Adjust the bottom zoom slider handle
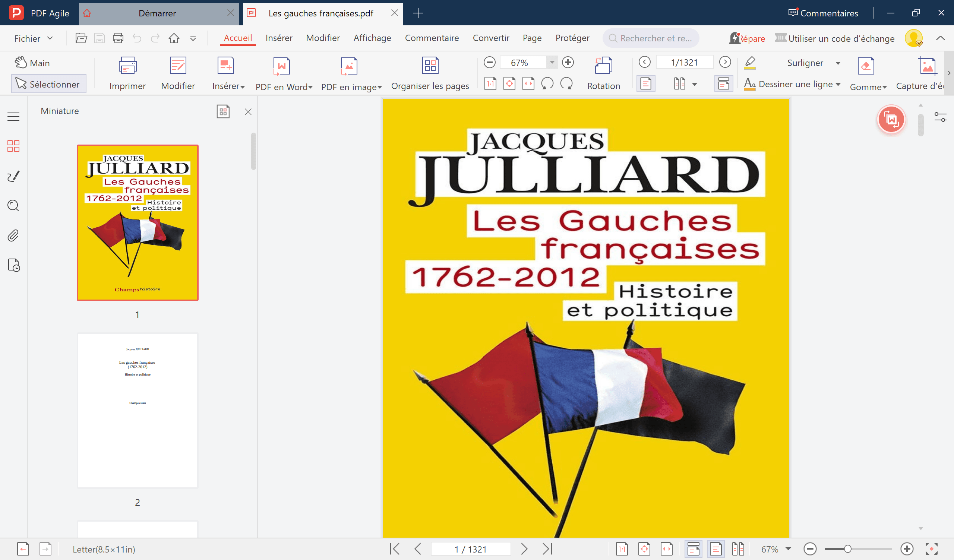The width and height of the screenshot is (954, 560). click(x=848, y=549)
